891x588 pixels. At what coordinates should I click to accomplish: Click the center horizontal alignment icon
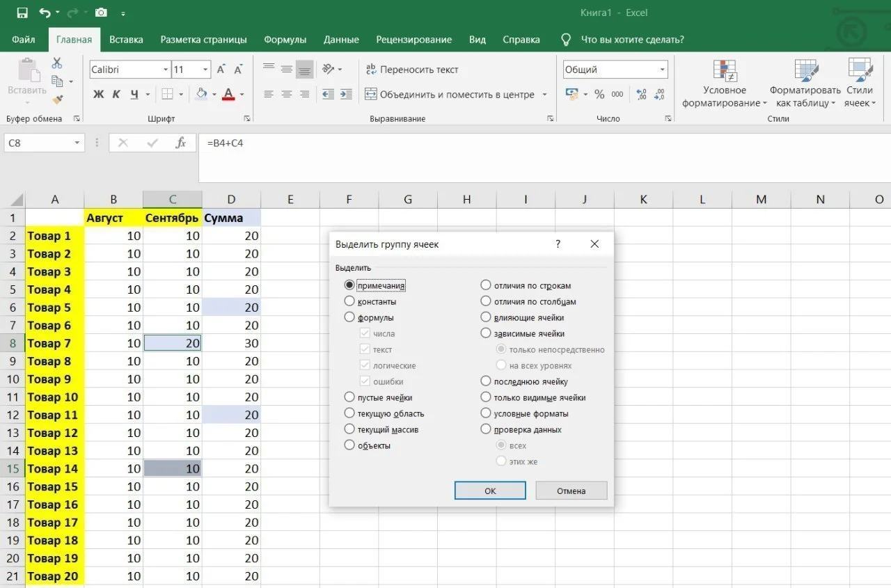[x=286, y=94]
